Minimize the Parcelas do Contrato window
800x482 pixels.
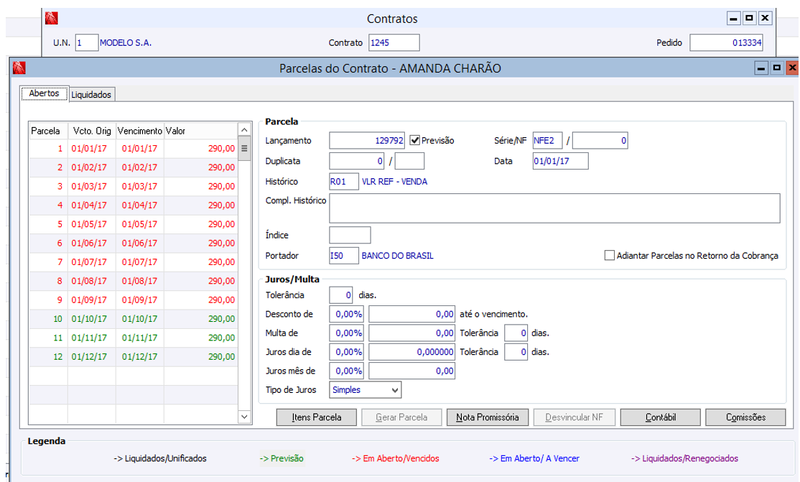coord(761,68)
